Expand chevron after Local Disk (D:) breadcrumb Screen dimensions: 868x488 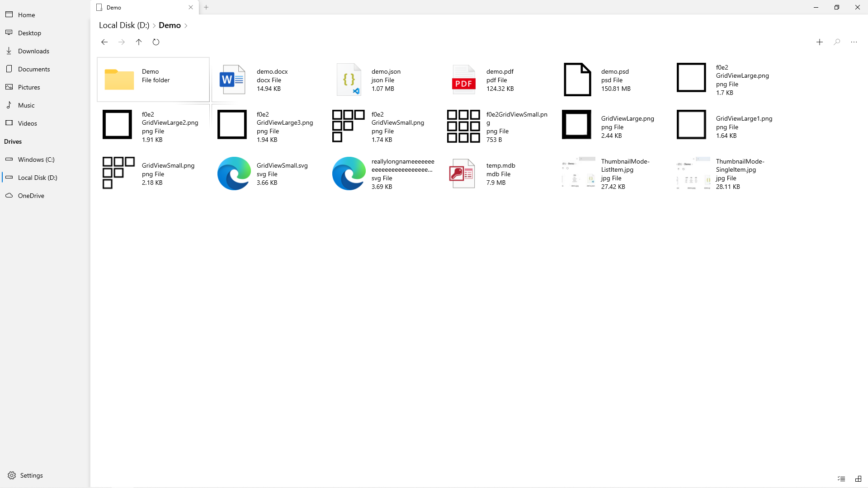(154, 26)
